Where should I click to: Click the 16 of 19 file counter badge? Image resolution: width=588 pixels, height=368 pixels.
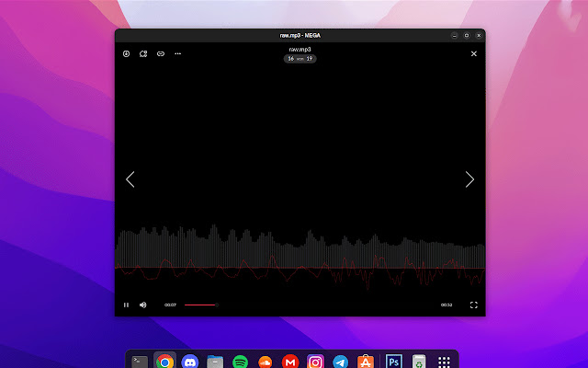(x=300, y=59)
